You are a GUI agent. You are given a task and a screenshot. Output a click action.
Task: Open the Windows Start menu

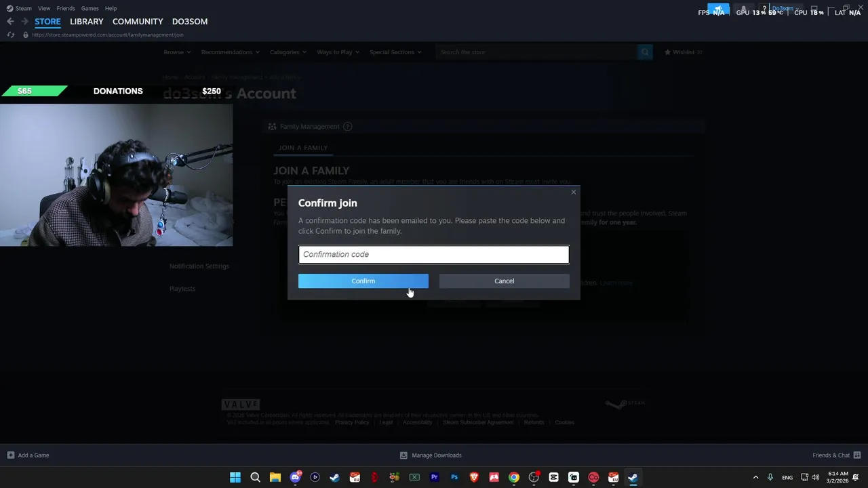(235, 478)
